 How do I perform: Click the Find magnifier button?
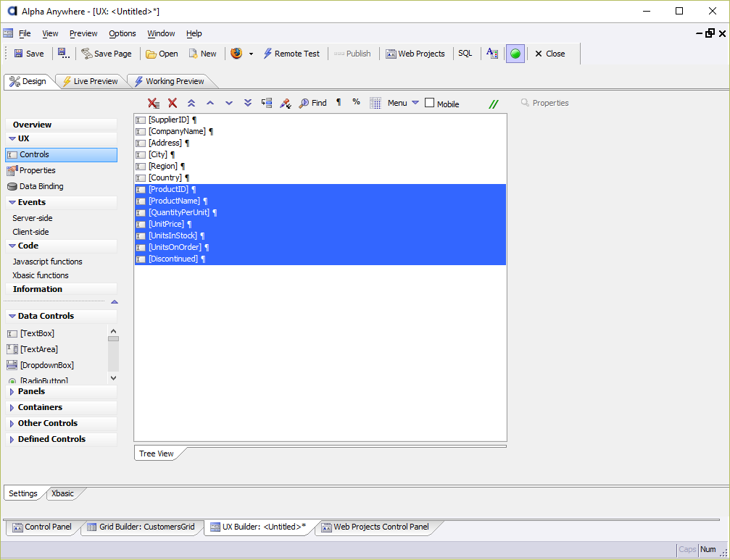[x=313, y=104]
